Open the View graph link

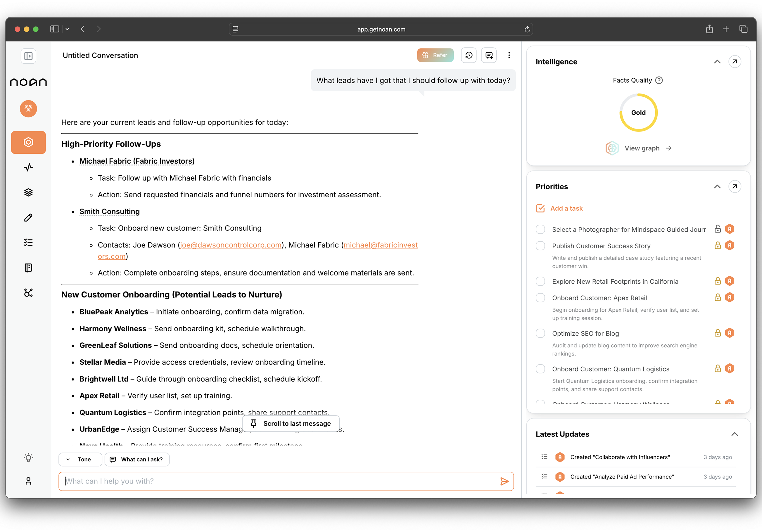coord(642,148)
